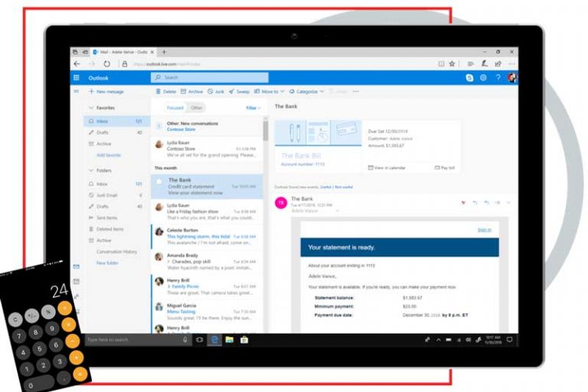The image size is (588, 392).
Task: Collapse the navigation pane hamburger
Action: click(77, 91)
